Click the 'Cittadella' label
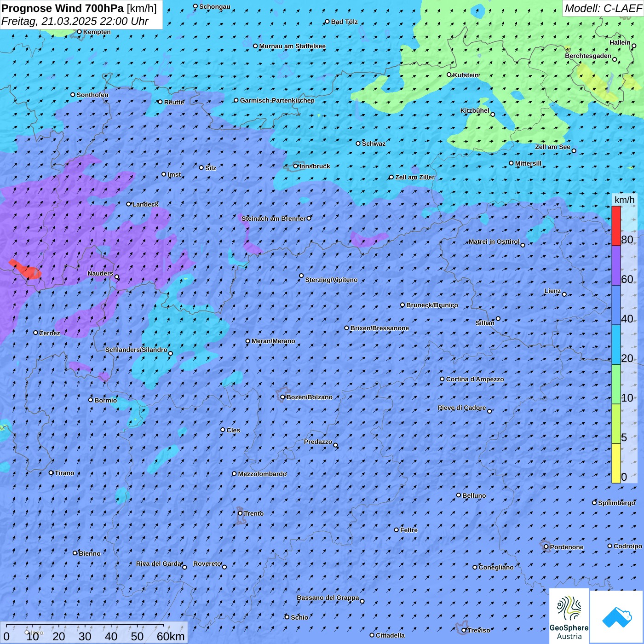 (391, 635)
